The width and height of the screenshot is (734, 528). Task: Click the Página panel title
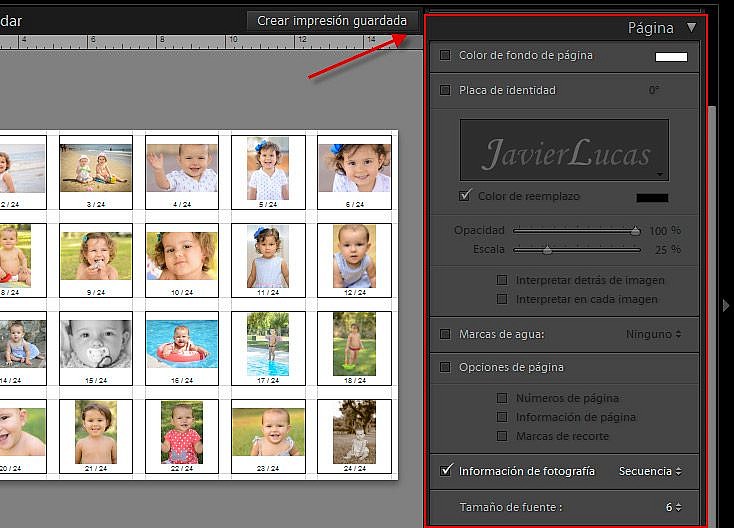pos(650,28)
